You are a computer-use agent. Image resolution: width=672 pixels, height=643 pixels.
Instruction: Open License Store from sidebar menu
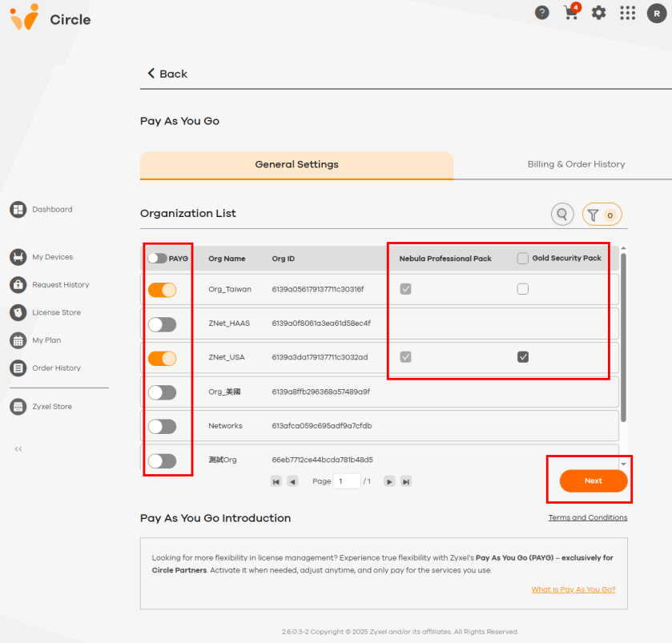(x=56, y=313)
